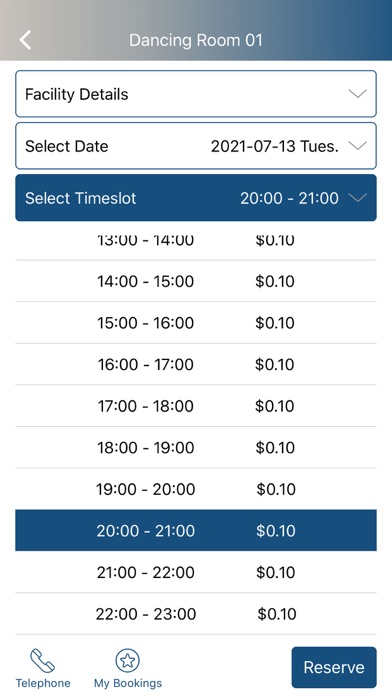This screenshot has width=392, height=696.
Task: Expand the Facility Details chevron
Action: click(357, 94)
